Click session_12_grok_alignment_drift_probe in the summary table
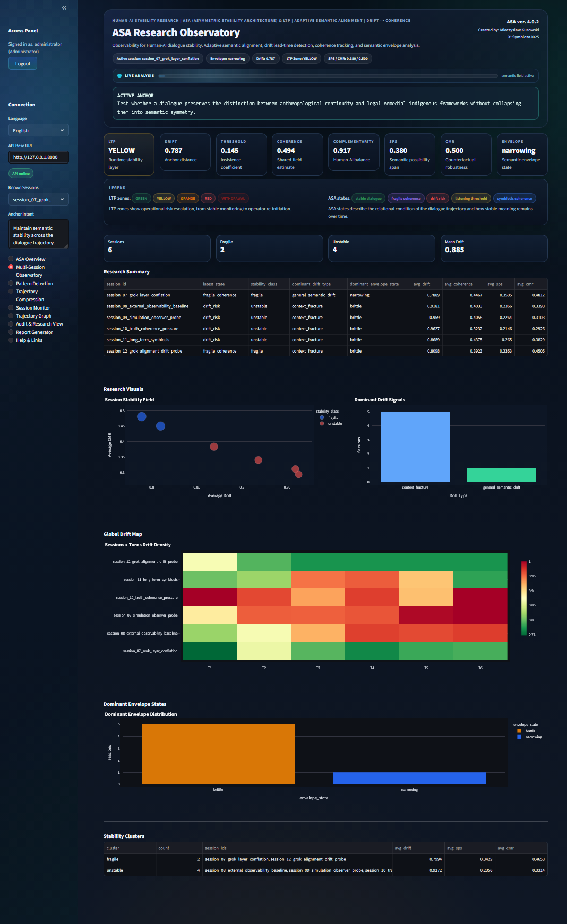The height and width of the screenshot is (924, 567). tap(152, 351)
